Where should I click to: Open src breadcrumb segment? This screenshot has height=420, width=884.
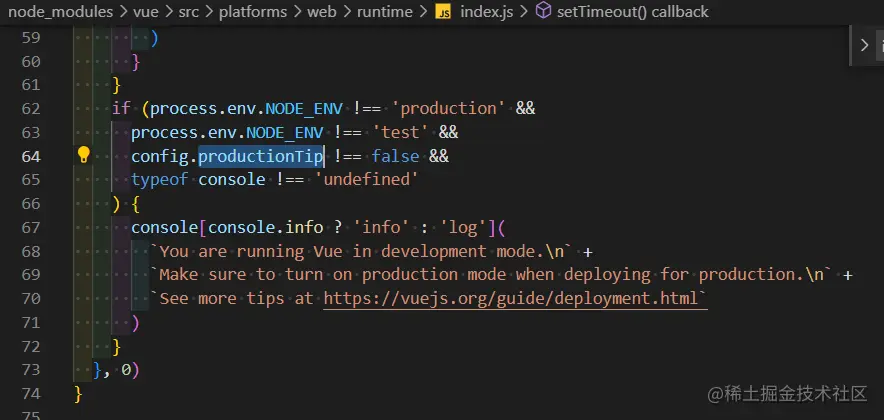tap(189, 12)
